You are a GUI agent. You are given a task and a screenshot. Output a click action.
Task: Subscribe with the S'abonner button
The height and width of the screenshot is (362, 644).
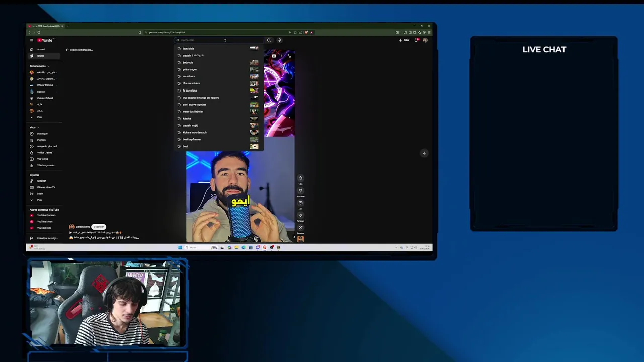(x=99, y=227)
